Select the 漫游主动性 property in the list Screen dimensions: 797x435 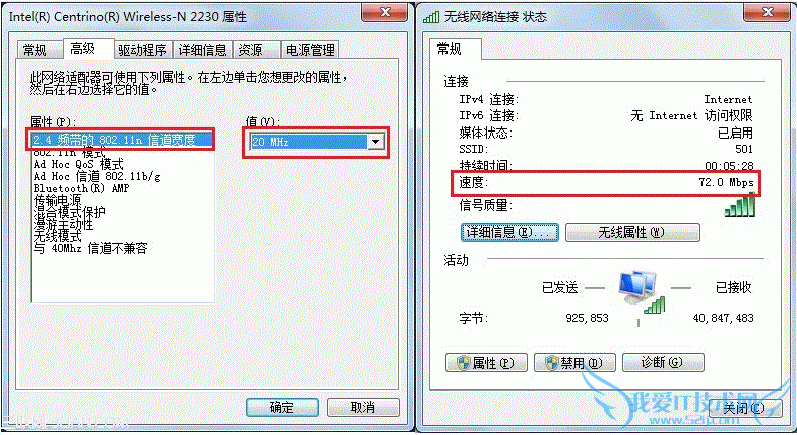pos(64,224)
